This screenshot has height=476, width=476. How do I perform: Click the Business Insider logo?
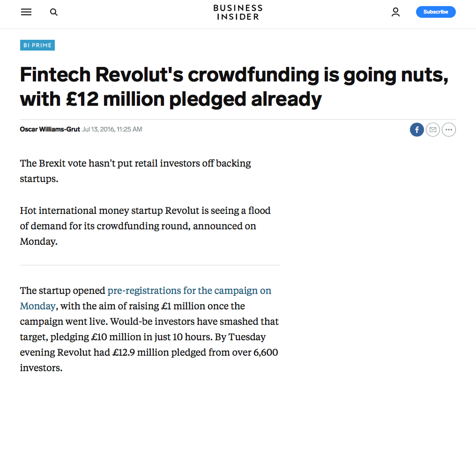[238, 12]
